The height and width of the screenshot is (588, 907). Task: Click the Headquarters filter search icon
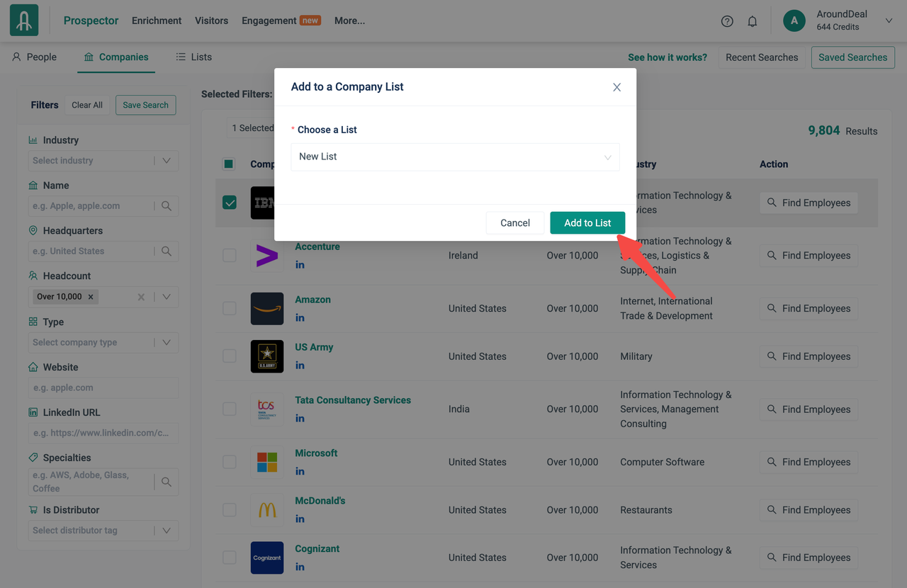tap(167, 251)
